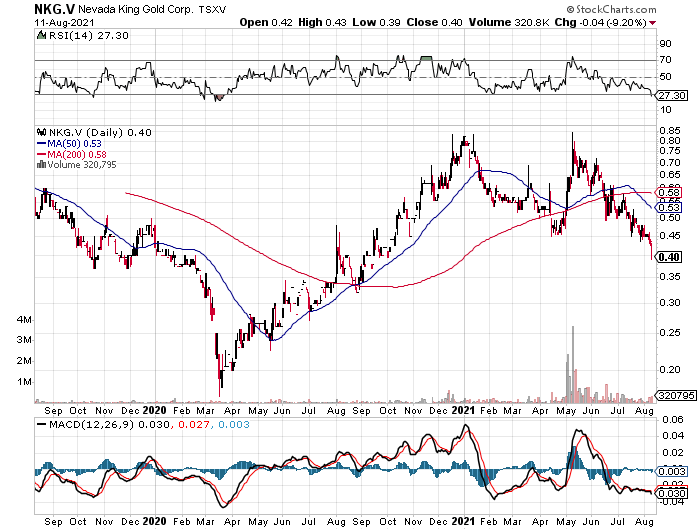Click the Volume 320.8K value
Image resolution: width=700 pixels, height=530 pixels.
pos(508,22)
